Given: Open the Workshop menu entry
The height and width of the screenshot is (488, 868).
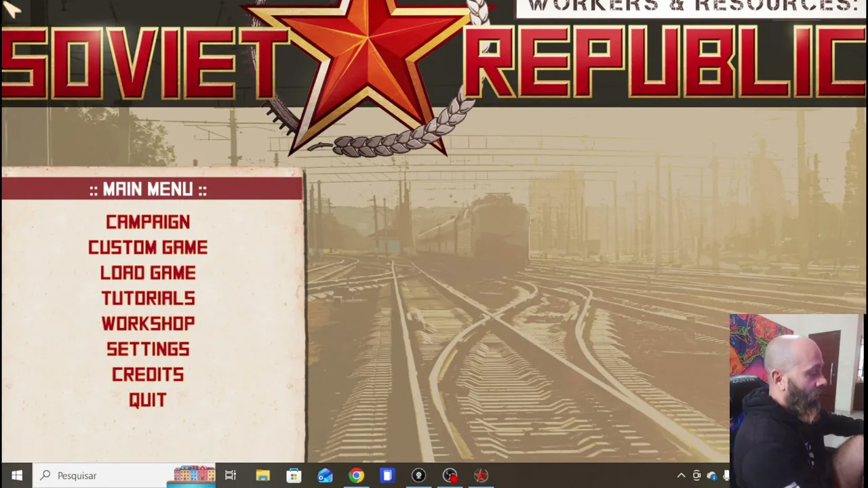Looking at the screenshot, I should (x=148, y=324).
